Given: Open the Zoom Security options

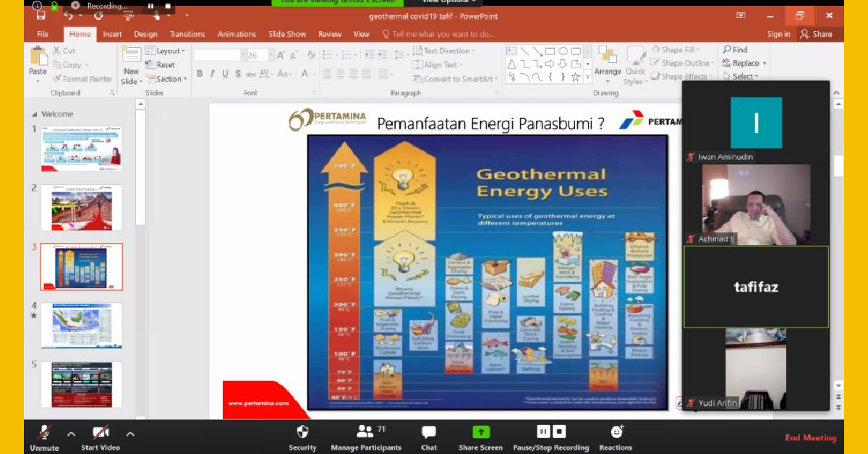Looking at the screenshot, I should click(x=302, y=434).
